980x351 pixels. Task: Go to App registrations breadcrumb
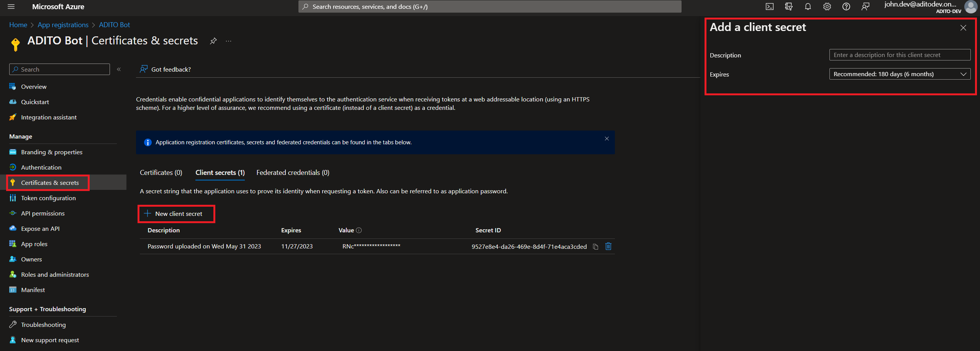pos(63,25)
